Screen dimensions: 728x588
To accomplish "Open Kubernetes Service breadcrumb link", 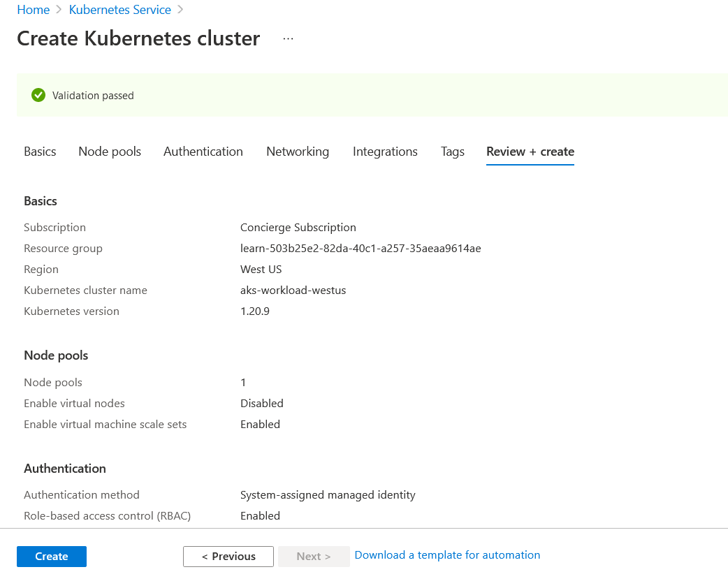I will point(119,10).
